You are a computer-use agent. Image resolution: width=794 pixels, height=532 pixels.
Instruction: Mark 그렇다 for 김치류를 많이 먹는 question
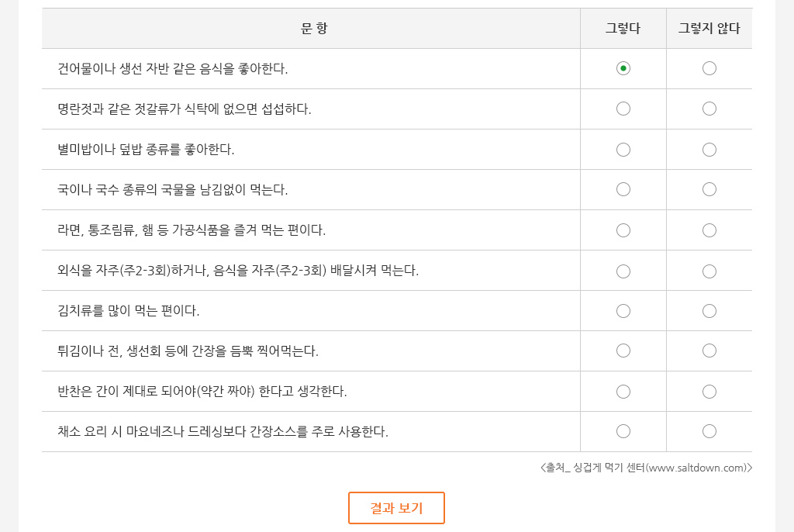tap(623, 311)
